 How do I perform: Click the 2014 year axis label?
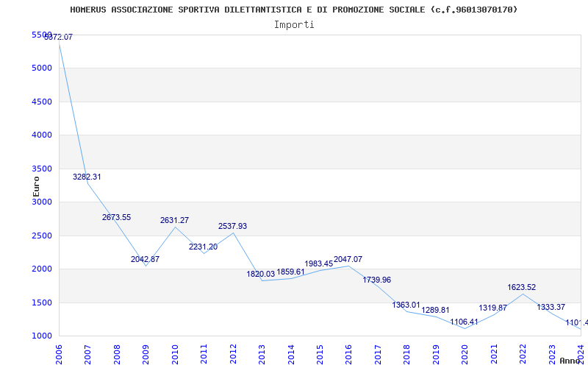pyautogui.click(x=291, y=355)
